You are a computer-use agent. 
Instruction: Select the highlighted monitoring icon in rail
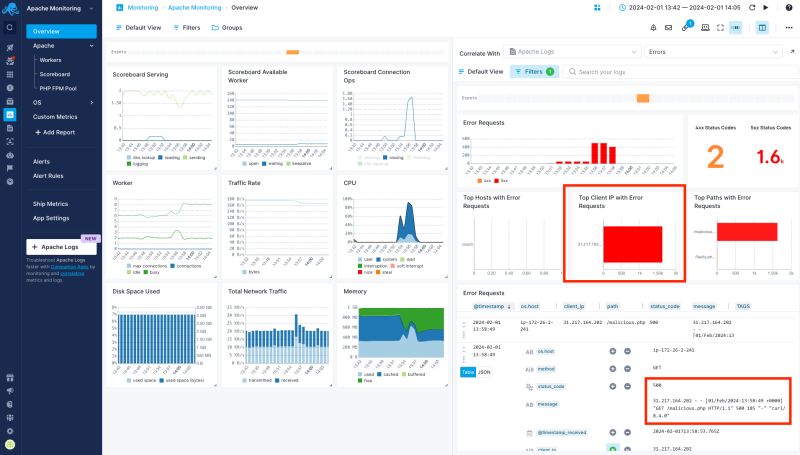click(9, 115)
